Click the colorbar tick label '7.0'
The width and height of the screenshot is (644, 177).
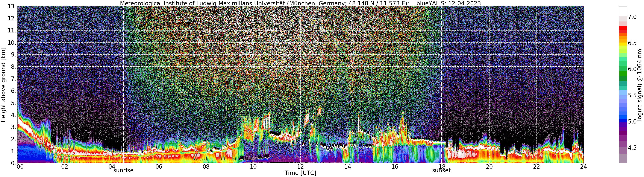(x=632, y=17)
